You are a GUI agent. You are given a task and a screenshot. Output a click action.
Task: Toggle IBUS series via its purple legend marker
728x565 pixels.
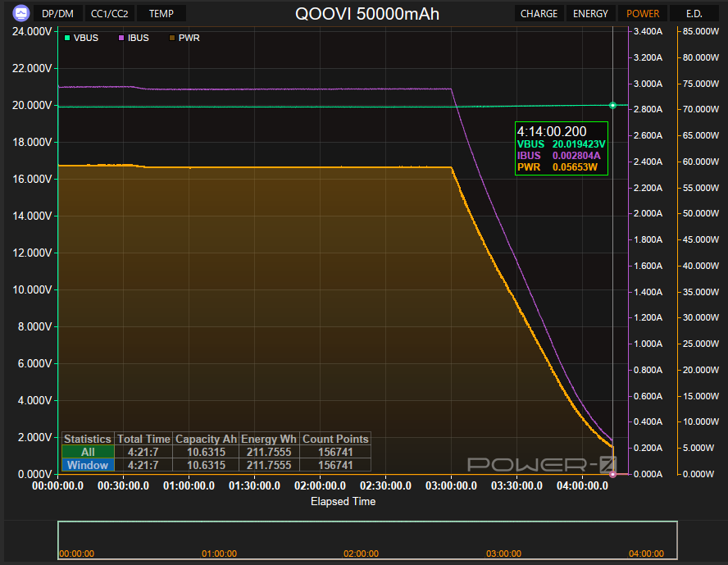pos(121,38)
